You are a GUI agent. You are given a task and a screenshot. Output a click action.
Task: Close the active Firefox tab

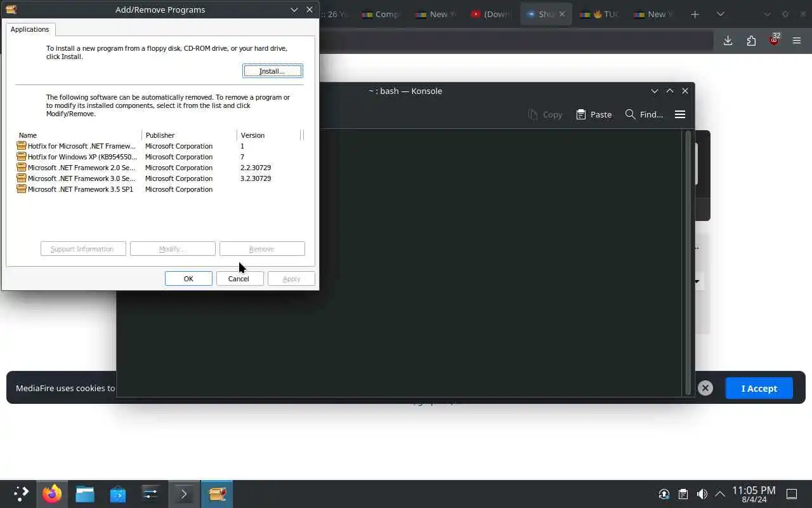tap(561, 14)
